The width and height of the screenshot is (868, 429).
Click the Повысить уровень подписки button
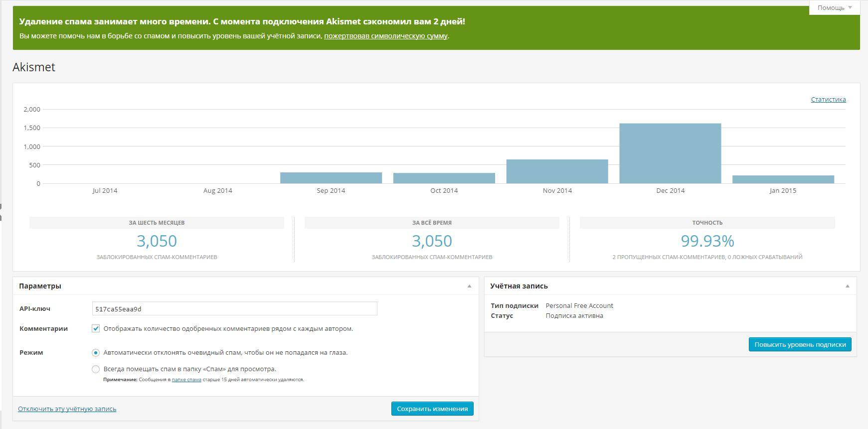(x=800, y=344)
